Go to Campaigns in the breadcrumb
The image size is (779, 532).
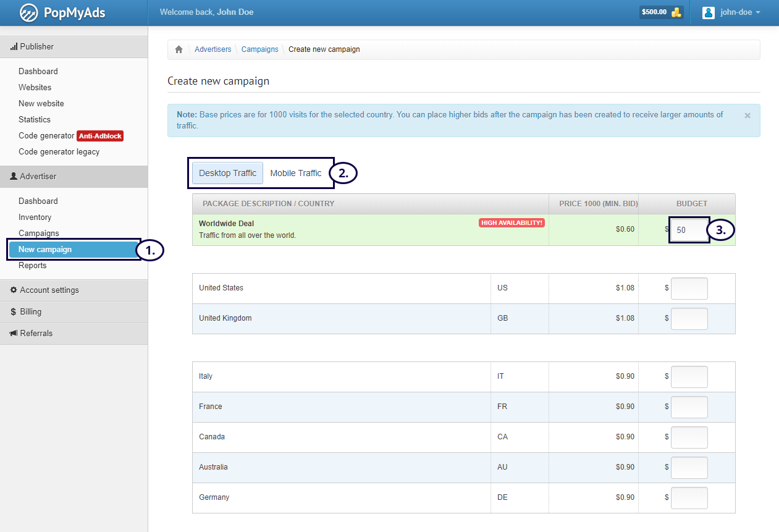pos(259,49)
